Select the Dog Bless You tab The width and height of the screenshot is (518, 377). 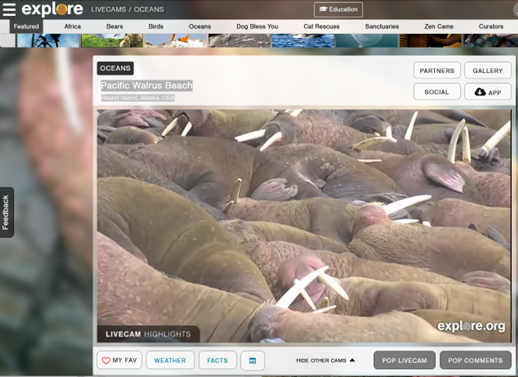point(257,26)
